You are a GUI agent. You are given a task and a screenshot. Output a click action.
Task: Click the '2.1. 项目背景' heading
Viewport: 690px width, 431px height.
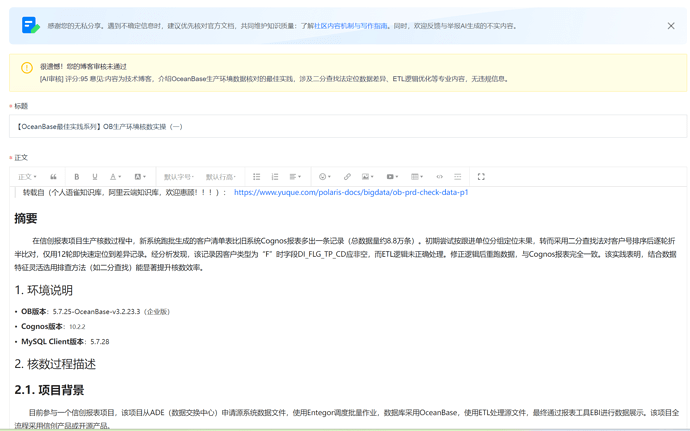(49, 390)
